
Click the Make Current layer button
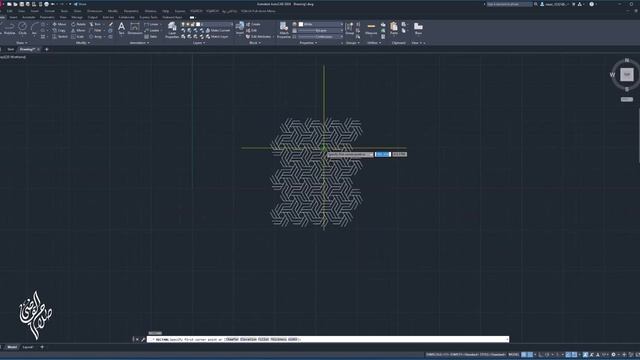pyautogui.click(x=218, y=30)
